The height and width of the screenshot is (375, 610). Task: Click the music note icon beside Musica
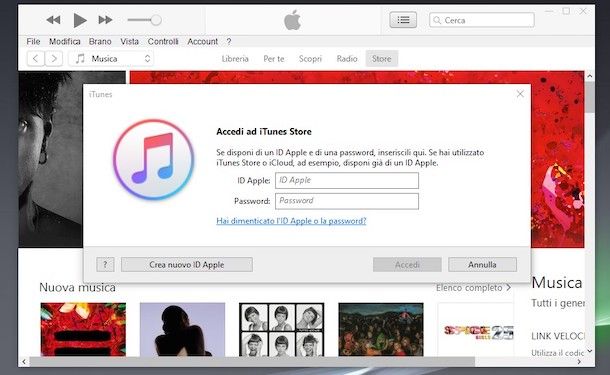click(80, 59)
